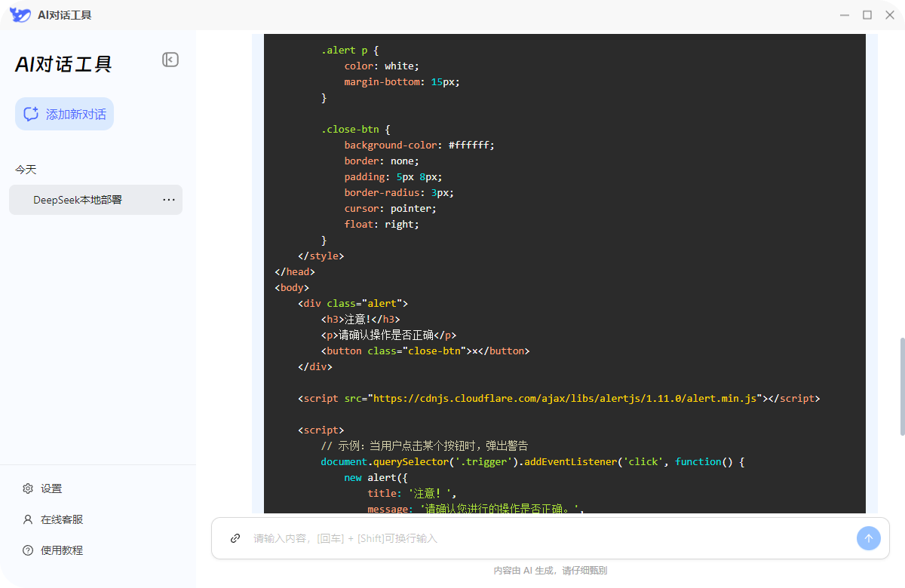Click the '</style>' closing tag line
This screenshot has width=905, height=588.
click(321, 256)
